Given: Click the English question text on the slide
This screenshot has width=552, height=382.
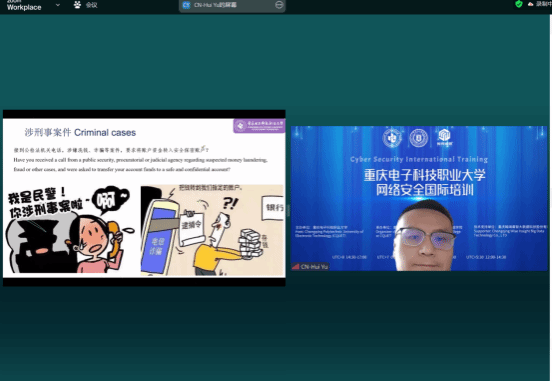Looking at the screenshot, I should (140, 165).
